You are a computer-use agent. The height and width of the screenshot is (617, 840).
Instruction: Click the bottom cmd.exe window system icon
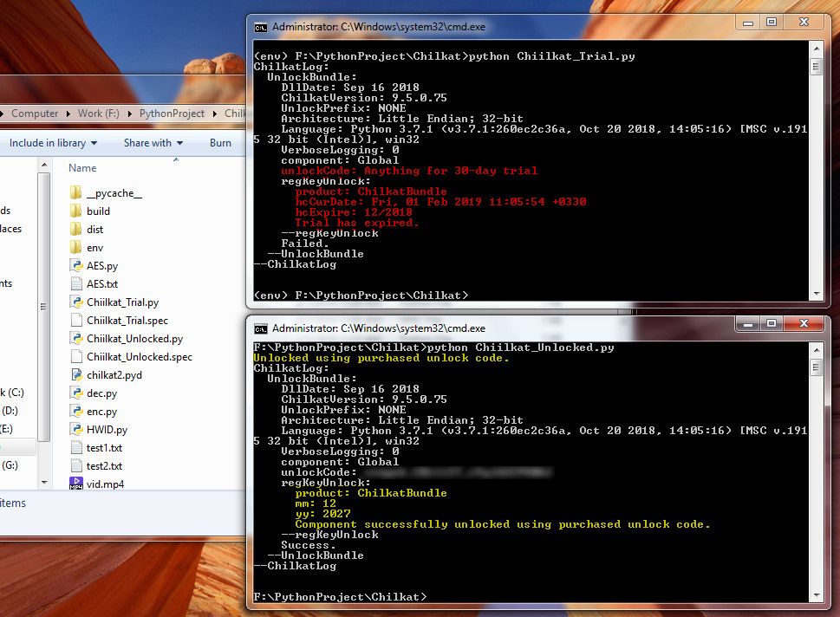260,328
